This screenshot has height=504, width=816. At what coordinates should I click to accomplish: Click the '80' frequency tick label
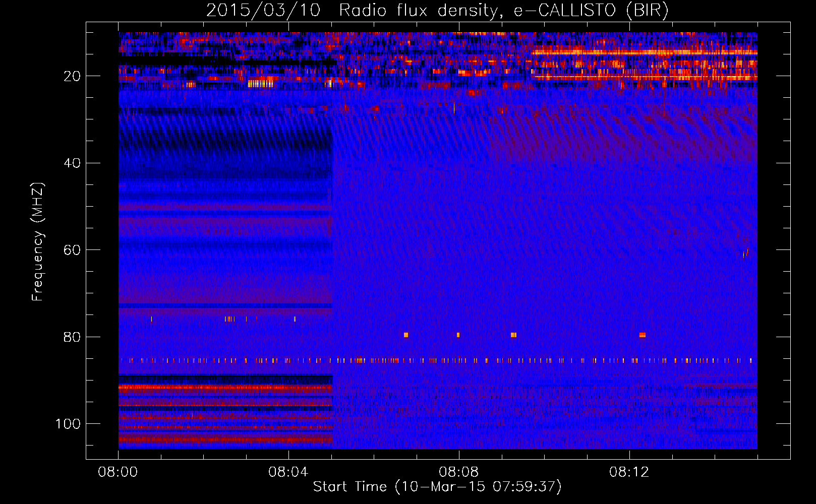click(73, 337)
